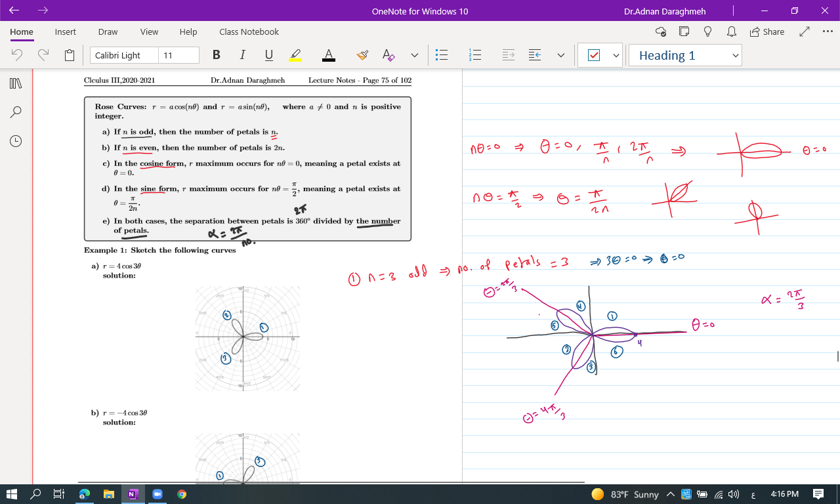
Task: Open recent notes clock icon
Action: pos(16,140)
